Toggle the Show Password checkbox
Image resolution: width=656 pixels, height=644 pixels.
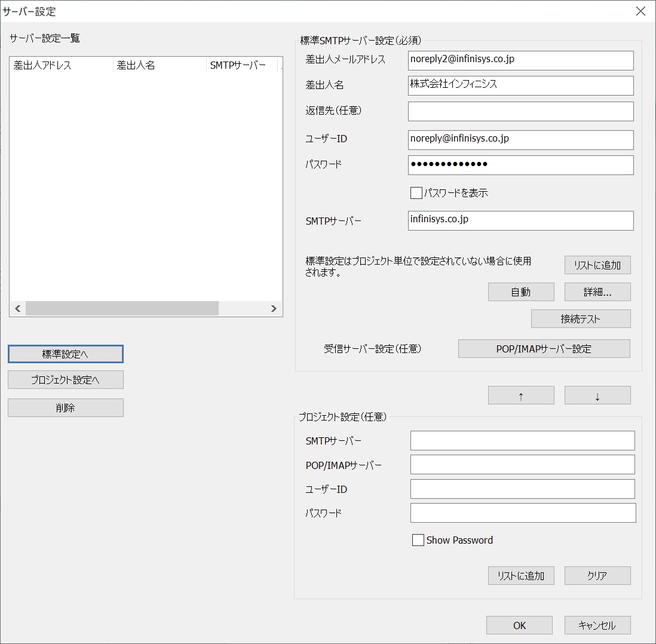pos(418,540)
